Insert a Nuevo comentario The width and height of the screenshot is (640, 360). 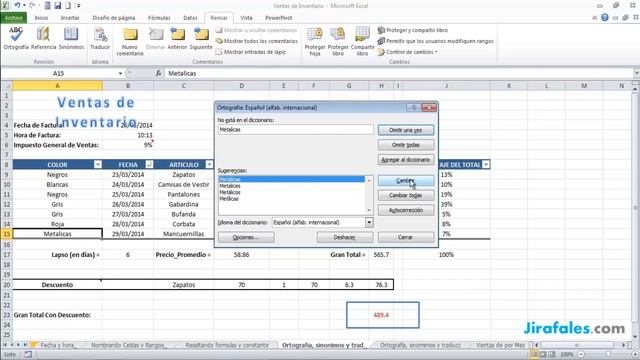[x=130, y=41]
